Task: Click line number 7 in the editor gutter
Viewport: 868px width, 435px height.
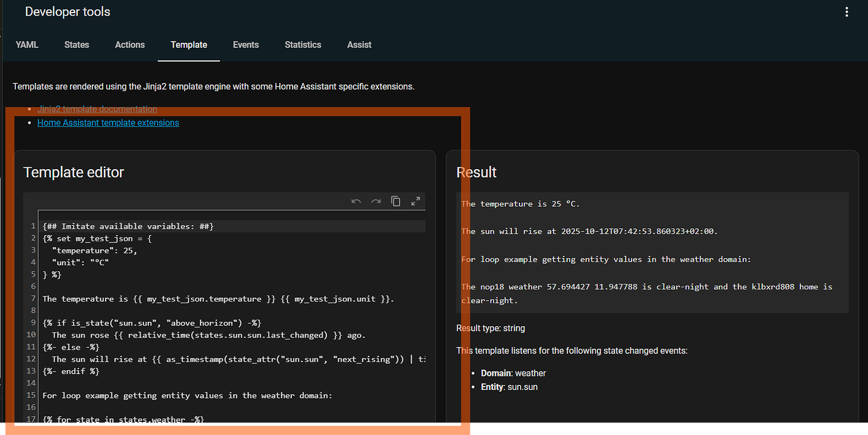Action: tap(32, 299)
